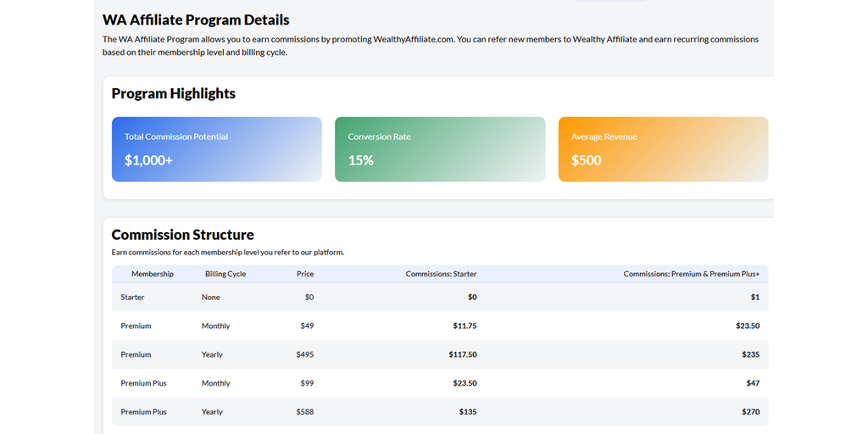Viewport: 868px width, 434px height.
Task: Click the Commissions: Starter column header
Action: [441, 274]
